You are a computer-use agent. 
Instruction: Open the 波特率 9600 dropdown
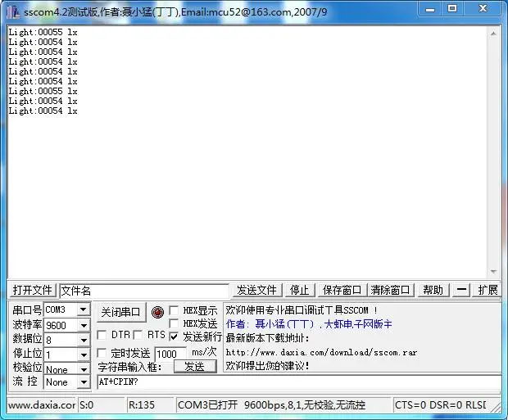pyautogui.click(x=83, y=325)
